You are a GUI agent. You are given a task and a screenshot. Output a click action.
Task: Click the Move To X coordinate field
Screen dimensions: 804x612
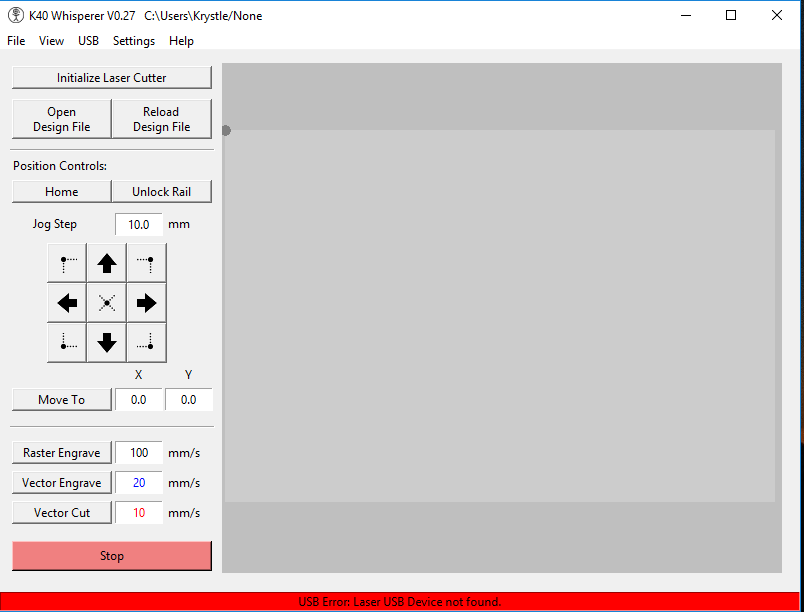[139, 400]
